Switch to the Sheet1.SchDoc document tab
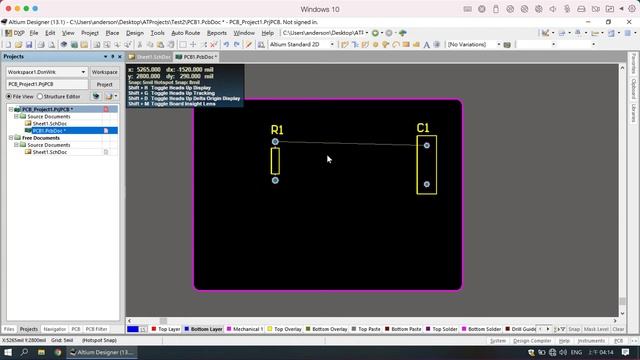The height and width of the screenshot is (360, 640). click(150, 57)
